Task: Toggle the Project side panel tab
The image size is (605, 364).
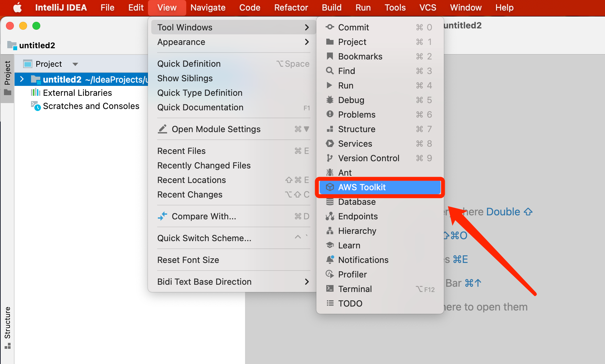Action: (x=7, y=78)
